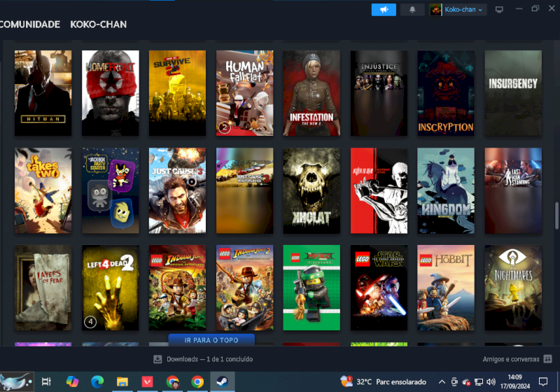Open File Explorer from taskbar

tap(122, 381)
